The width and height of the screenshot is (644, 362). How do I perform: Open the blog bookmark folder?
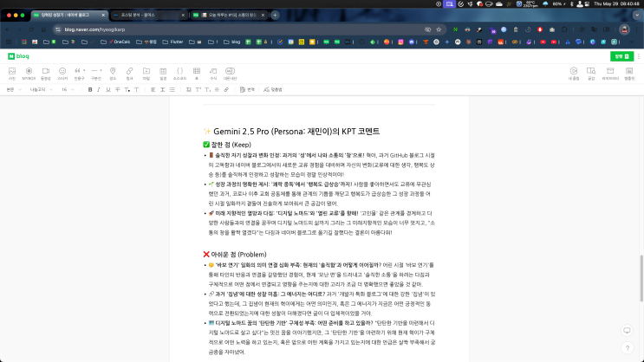click(x=232, y=42)
